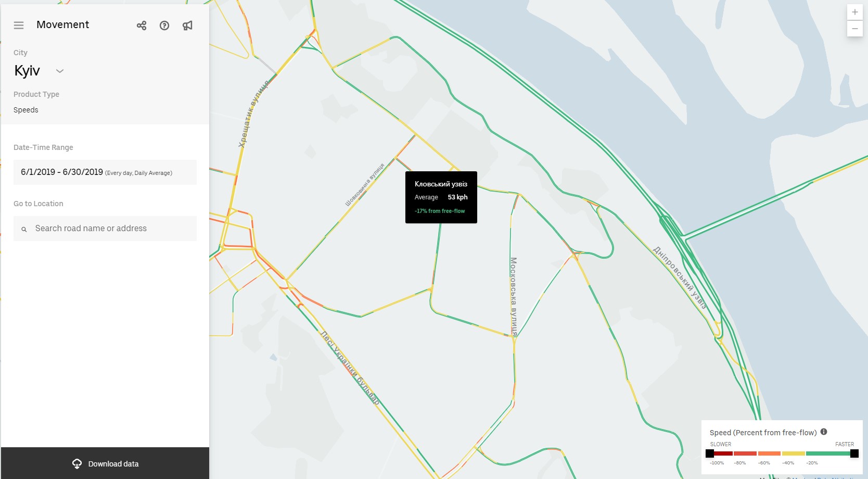The width and height of the screenshot is (868, 479).
Task: Click the speed legend info icon
Action: point(824,432)
